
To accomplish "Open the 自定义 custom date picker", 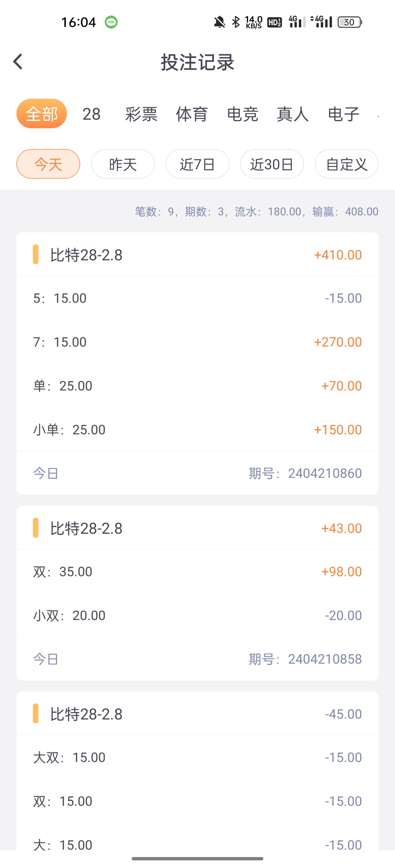I will 346,164.
